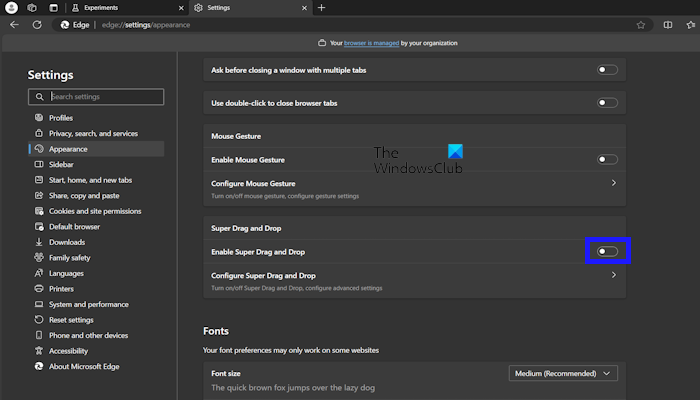Click the browser back arrow

click(x=14, y=25)
